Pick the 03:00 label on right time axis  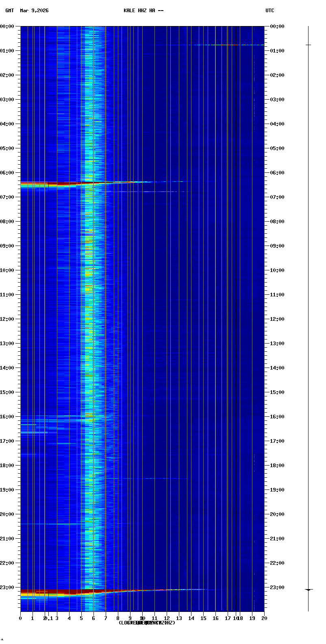click(277, 100)
